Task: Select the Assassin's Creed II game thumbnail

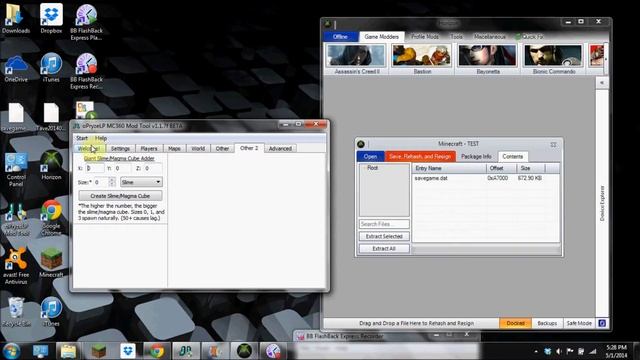Action: click(x=357, y=60)
